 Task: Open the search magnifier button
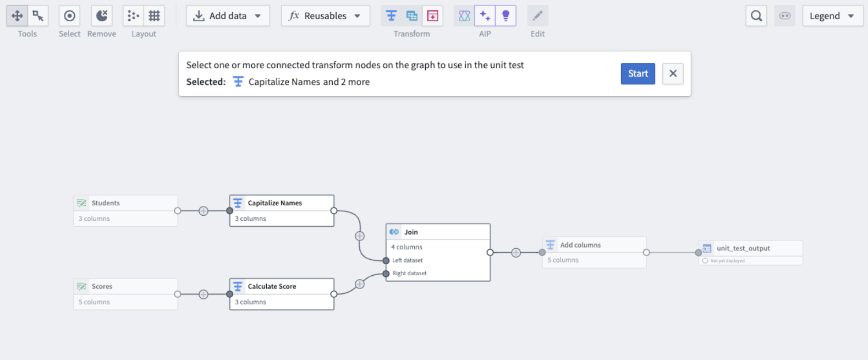pyautogui.click(x=756, y=16)
